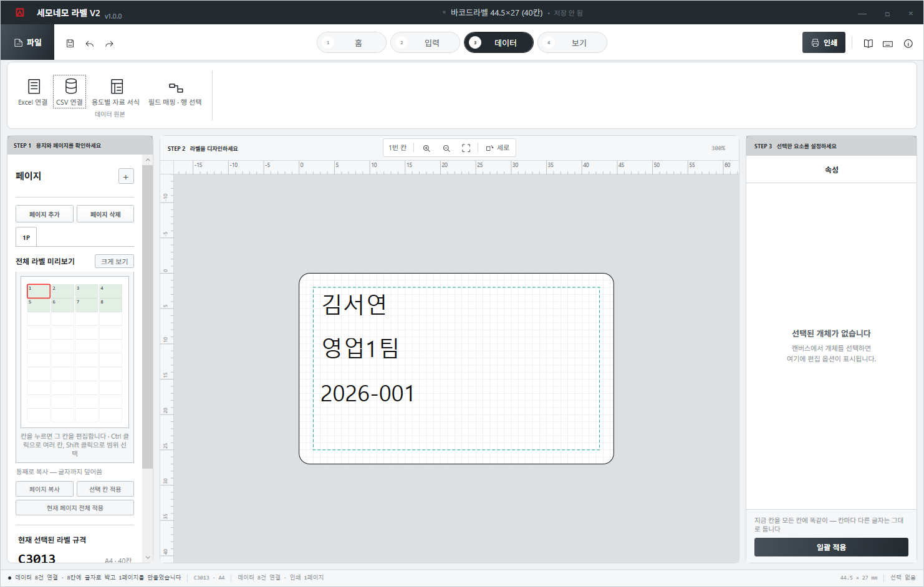924x587 pixels.
Task: Open 용도별 자료 서식 templates
Action: (116, 92)
